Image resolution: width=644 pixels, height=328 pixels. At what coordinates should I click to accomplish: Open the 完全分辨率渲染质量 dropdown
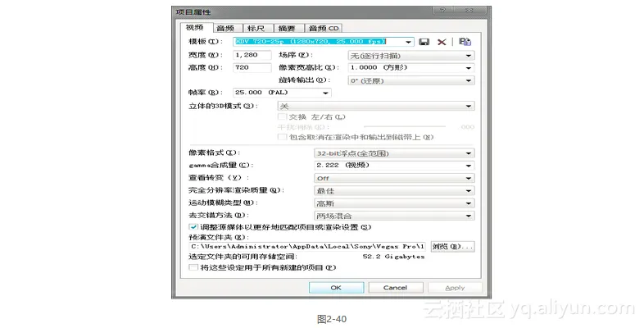pyautogui.click(x=394, y=191)
